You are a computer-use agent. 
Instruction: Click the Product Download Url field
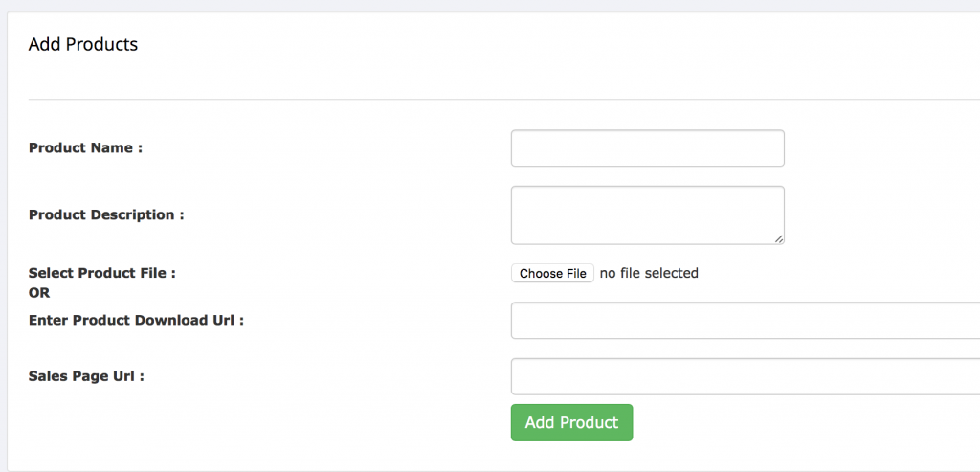[x=745, y=321]
